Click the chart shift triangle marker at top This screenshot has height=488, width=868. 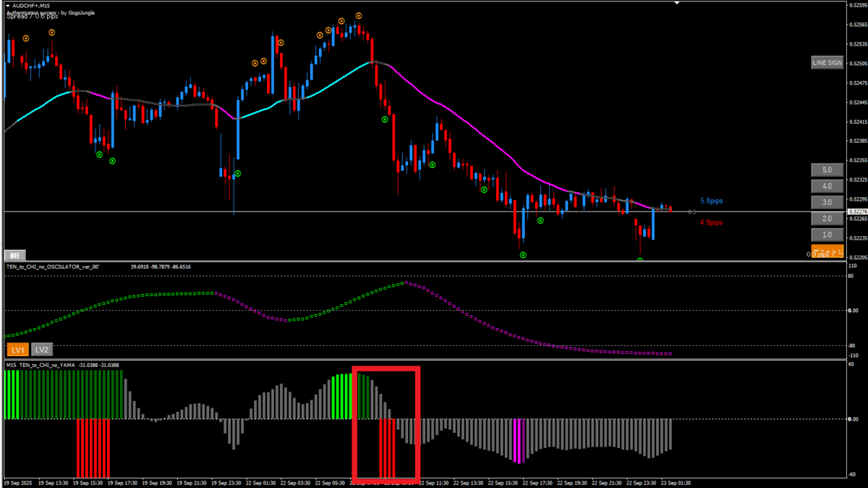(x=677, y=3)
